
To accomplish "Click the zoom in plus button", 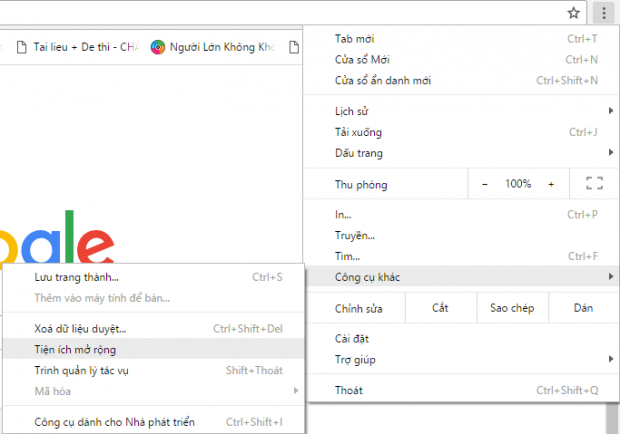I will [x=551, y=184].
